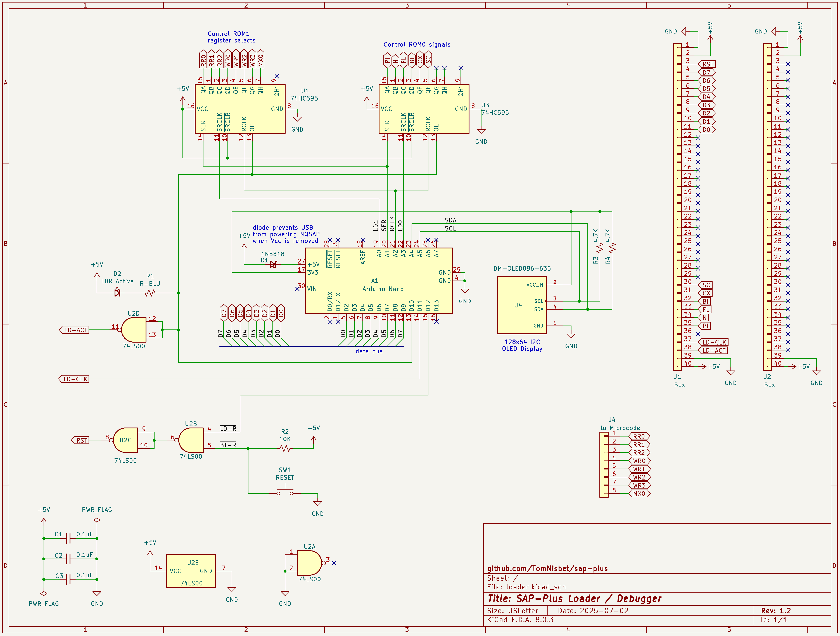This screenshot has width=840, height=636.
Task: Click the Control ROM0 signals note
Action: point(417,44)
